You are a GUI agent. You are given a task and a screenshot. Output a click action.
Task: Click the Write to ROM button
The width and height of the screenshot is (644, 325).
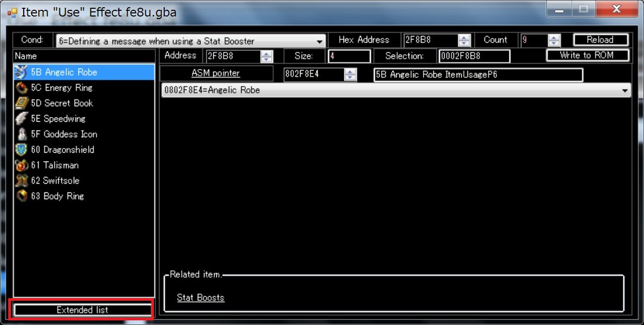(587, 56)
